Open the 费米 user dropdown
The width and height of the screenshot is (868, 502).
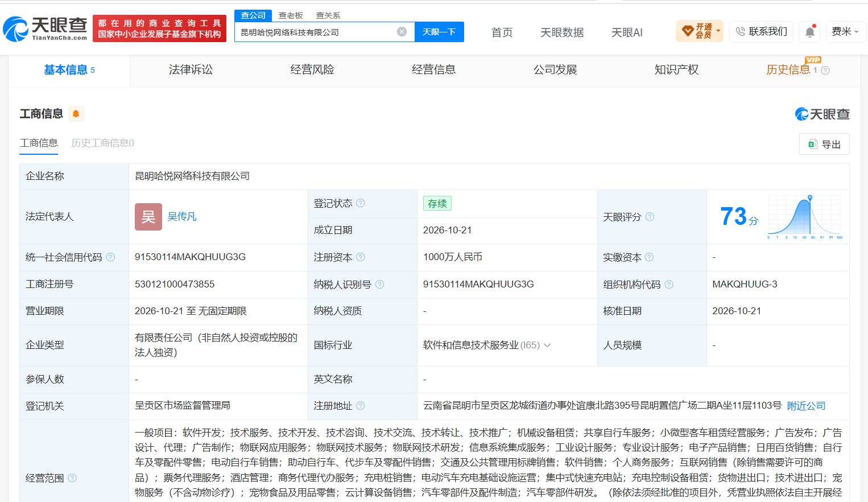point(845,32)
